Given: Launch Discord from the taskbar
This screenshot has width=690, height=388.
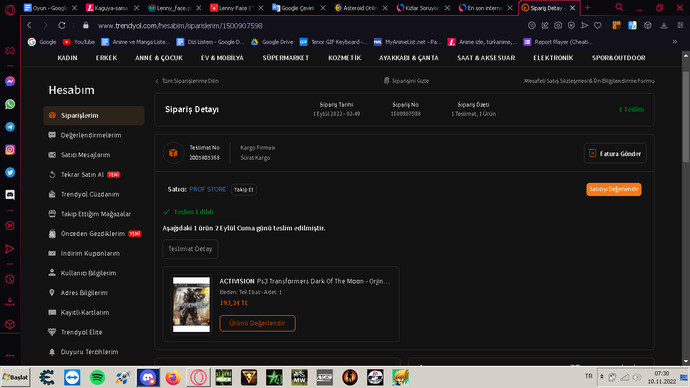Looking at the screenshot, I should point(148,377).
